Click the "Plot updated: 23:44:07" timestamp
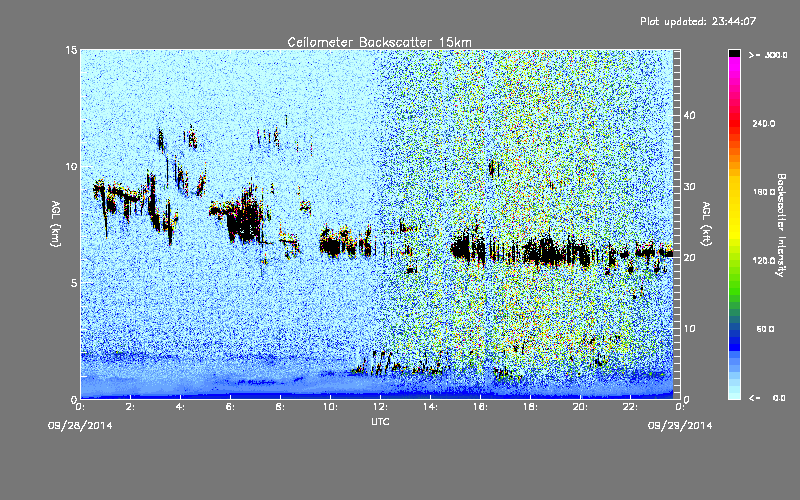Viewport: 800px width, 500px height. (698, 21)
